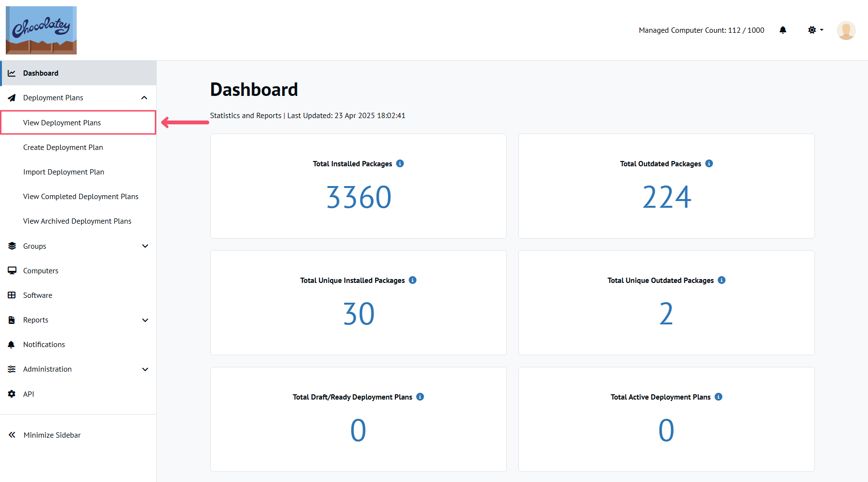Click the 3360 installed packages count
This screenshot has width=868, height=482.
click(x=359, y=197)
